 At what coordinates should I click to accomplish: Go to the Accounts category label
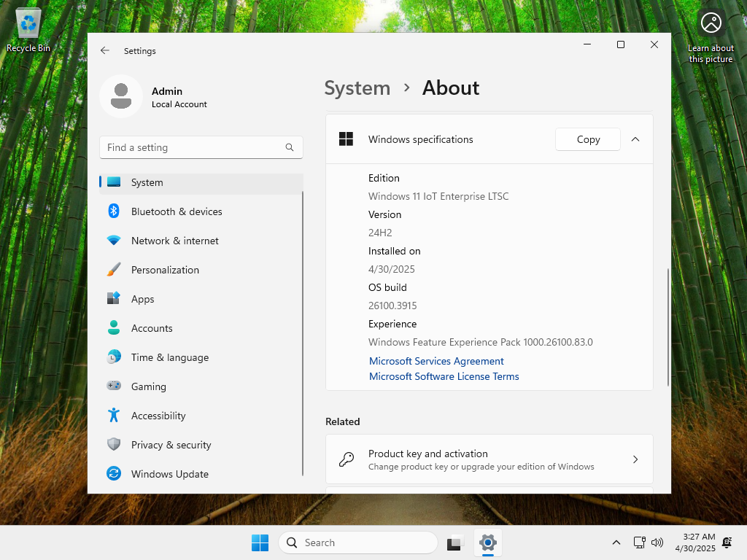coord(152,328)
